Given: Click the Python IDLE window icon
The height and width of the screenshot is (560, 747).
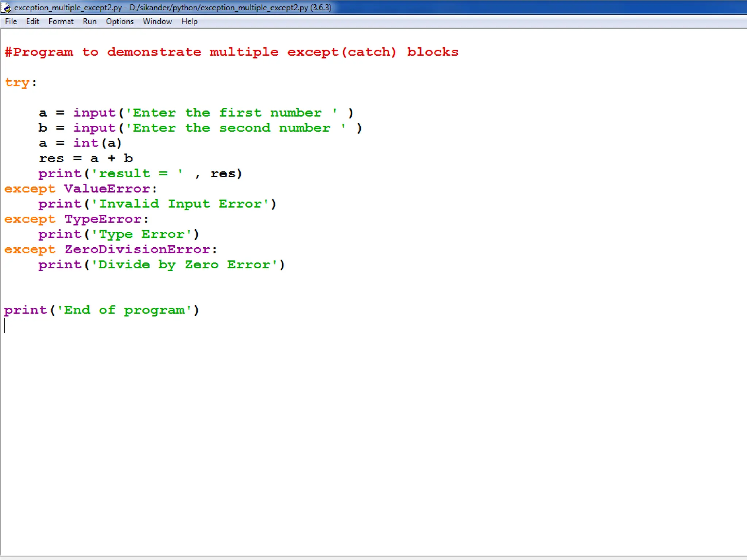Looking at the screenshot, I should 6,7.
